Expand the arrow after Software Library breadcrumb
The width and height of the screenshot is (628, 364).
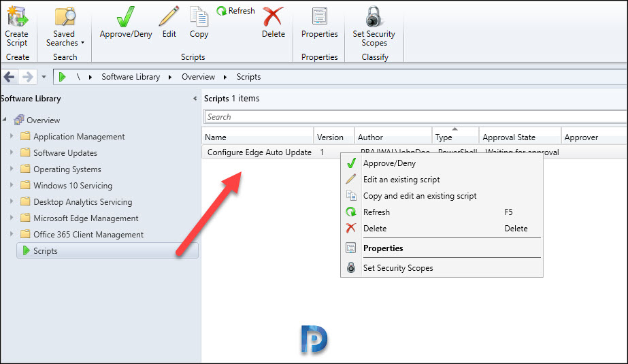(x=170, y=77)
